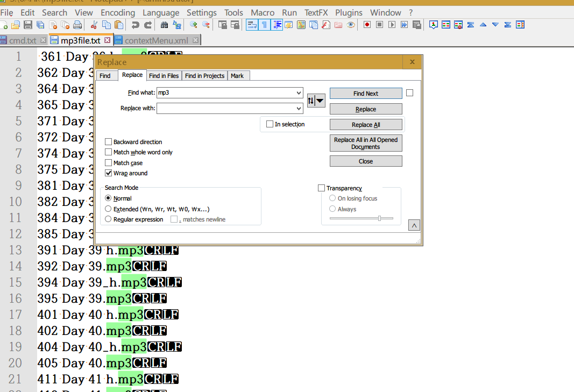Open the Plugins menu

349,13
